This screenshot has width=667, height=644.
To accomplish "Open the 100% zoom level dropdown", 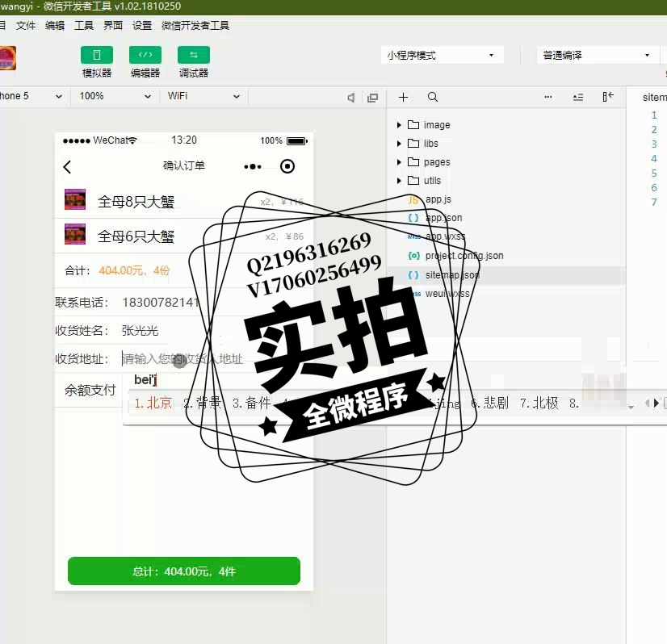I will click(x=115, y=96).
